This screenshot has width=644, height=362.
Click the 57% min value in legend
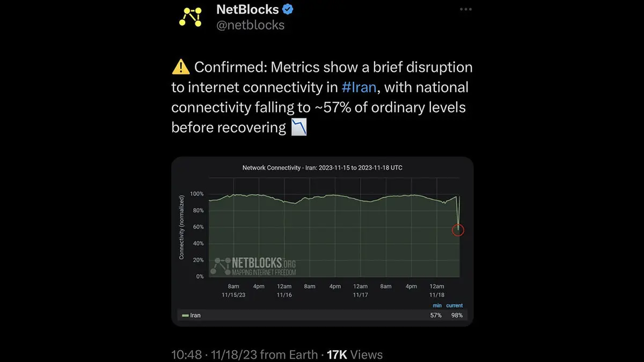pyautogui.click(x=436, y=315)
